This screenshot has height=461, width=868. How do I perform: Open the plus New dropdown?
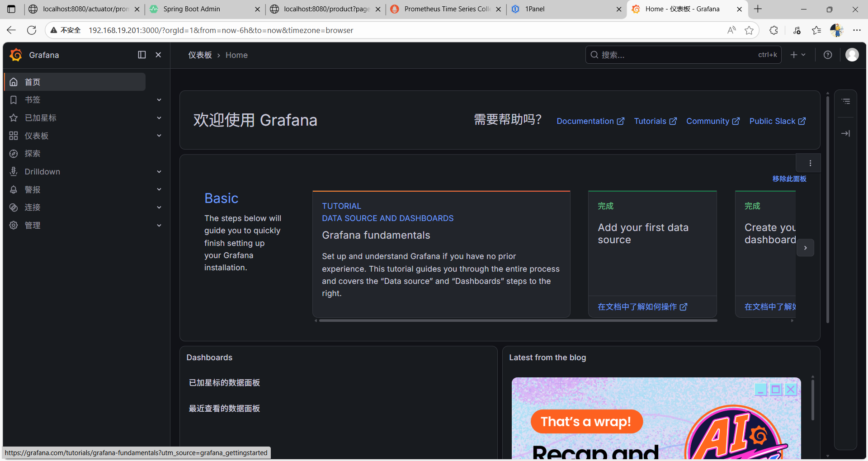point(798,55)
